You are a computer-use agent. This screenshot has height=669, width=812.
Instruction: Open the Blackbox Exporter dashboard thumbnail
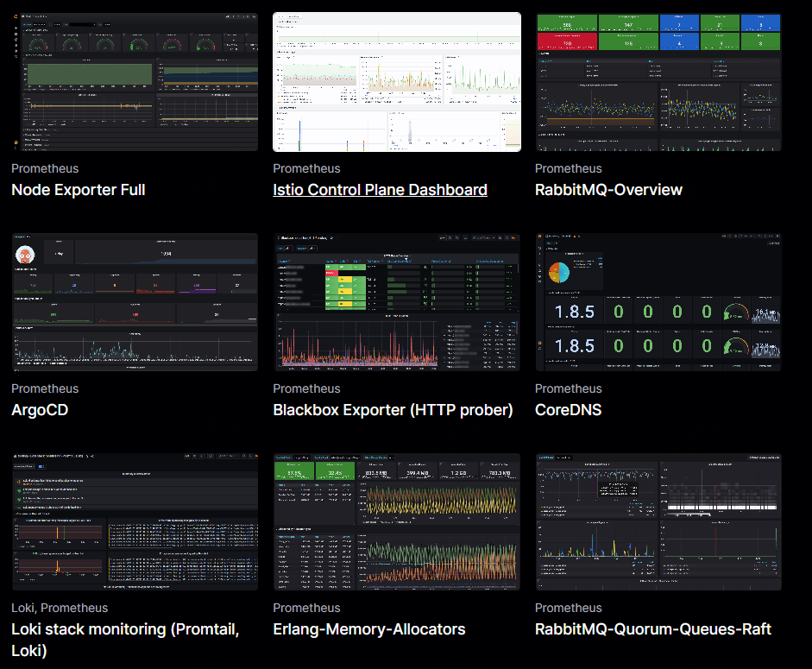pyautogui.click(x=397, y=302)
